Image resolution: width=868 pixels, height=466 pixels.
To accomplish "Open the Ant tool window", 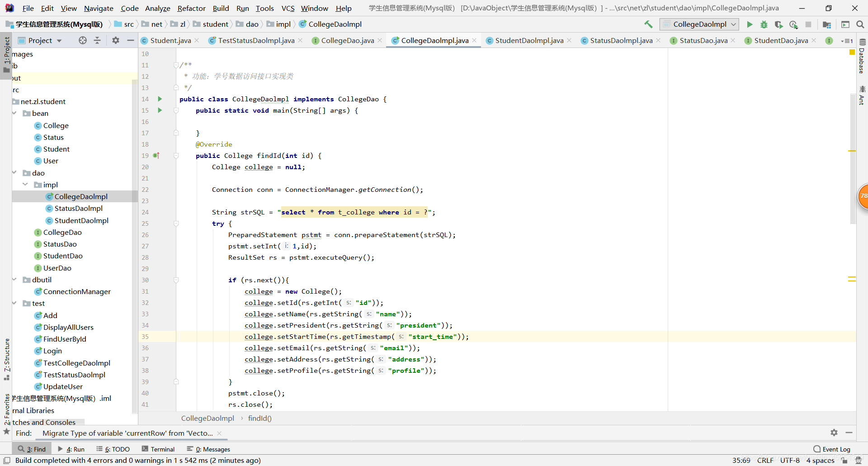I will 862,95.
